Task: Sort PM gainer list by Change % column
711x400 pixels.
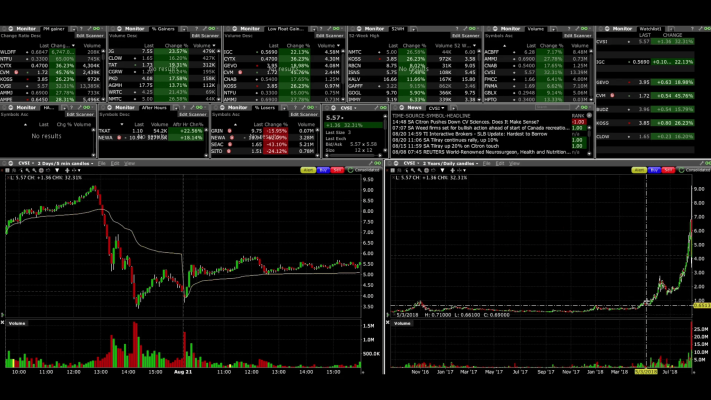Action: 59,44
